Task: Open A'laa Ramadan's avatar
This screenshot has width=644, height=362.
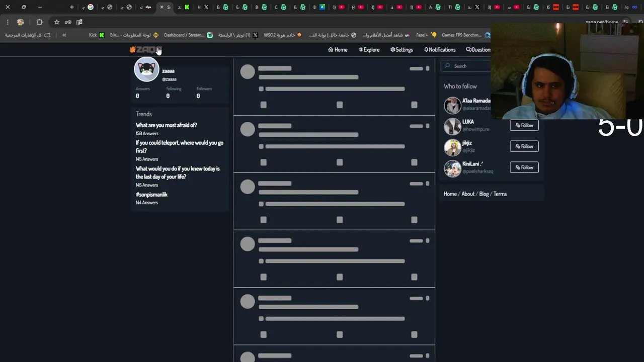Action: (452, 106)
